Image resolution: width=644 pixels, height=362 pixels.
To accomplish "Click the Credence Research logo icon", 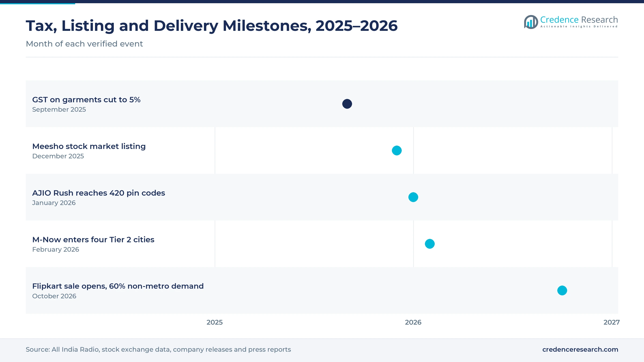I will [531, 22].
